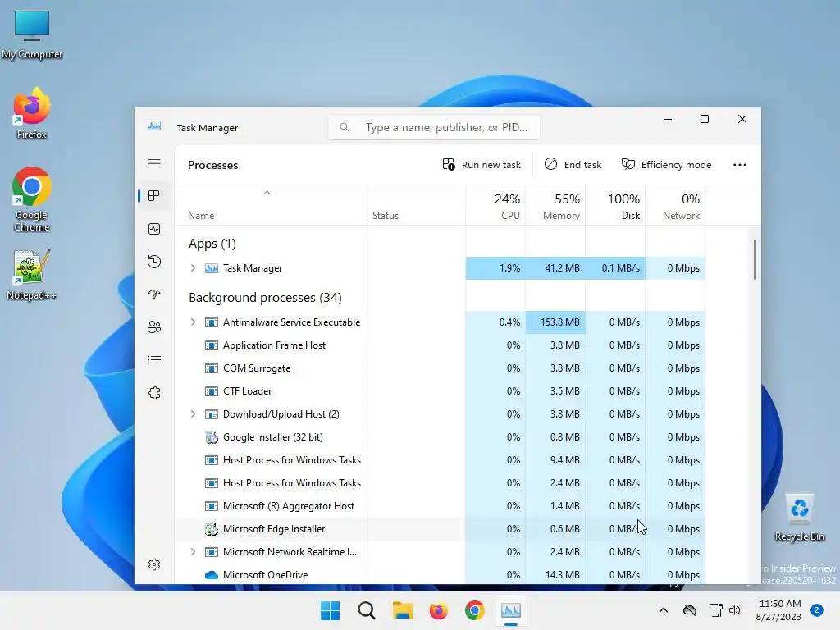Expand the Task Manager app row
This screenshot has height=630, width=840.
point(193,268)
